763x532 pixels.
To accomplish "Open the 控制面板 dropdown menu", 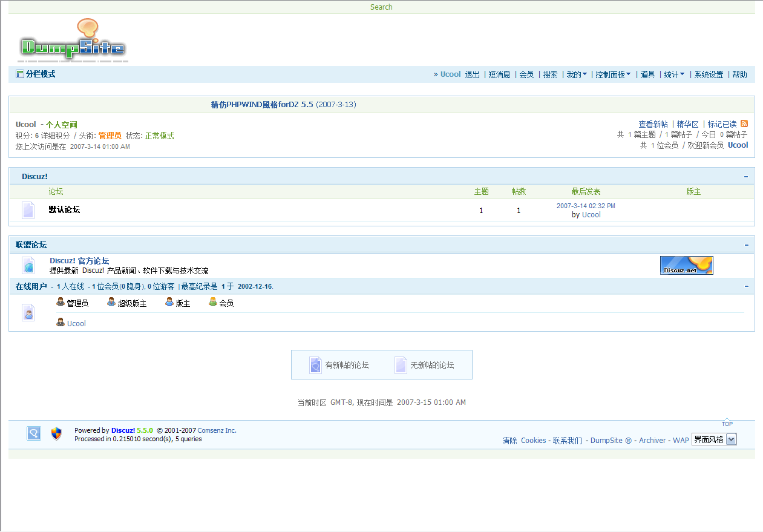I will coord(613,74).
